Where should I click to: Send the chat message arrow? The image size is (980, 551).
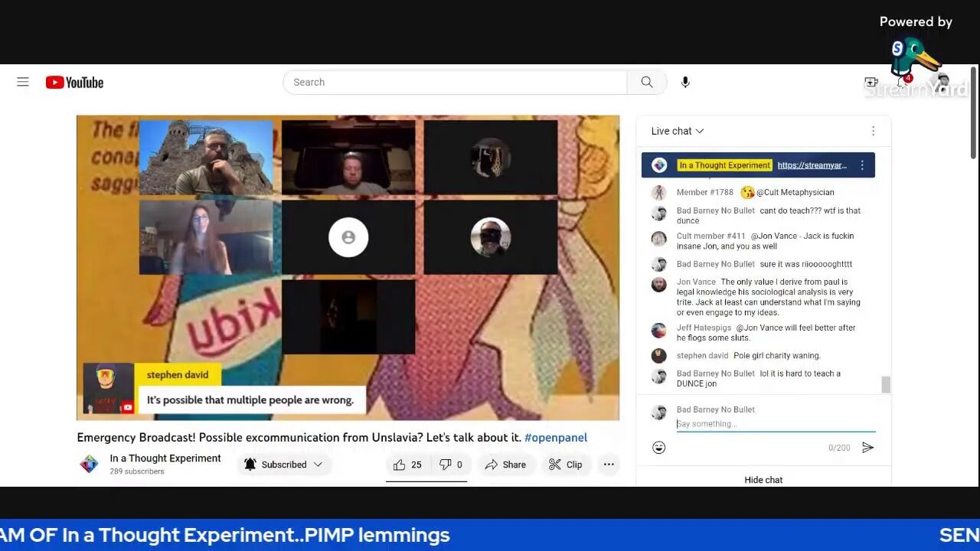pyautogui.click(x=867, y=448)
